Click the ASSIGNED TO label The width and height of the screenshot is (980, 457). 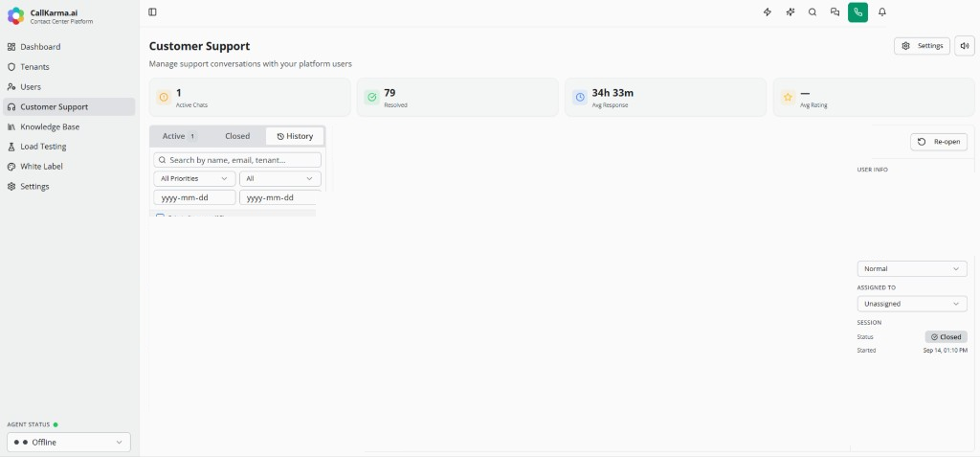877,287
